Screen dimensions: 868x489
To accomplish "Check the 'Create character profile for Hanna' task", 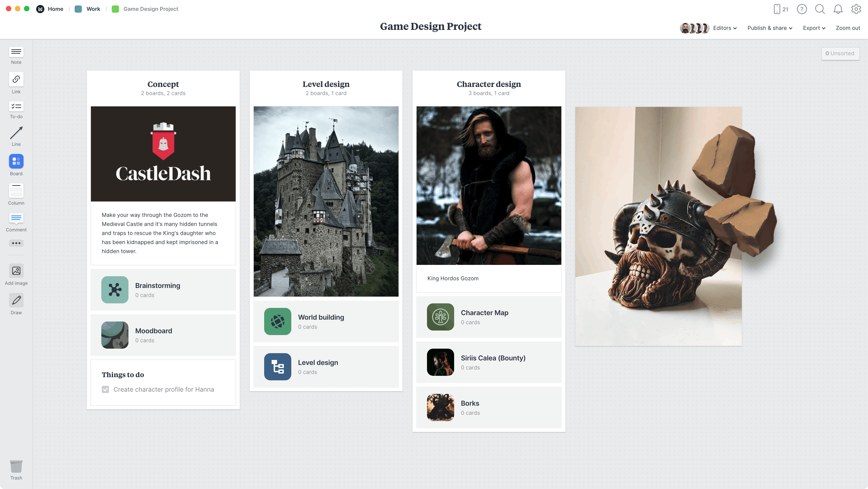I will click(x=106, y=389).
